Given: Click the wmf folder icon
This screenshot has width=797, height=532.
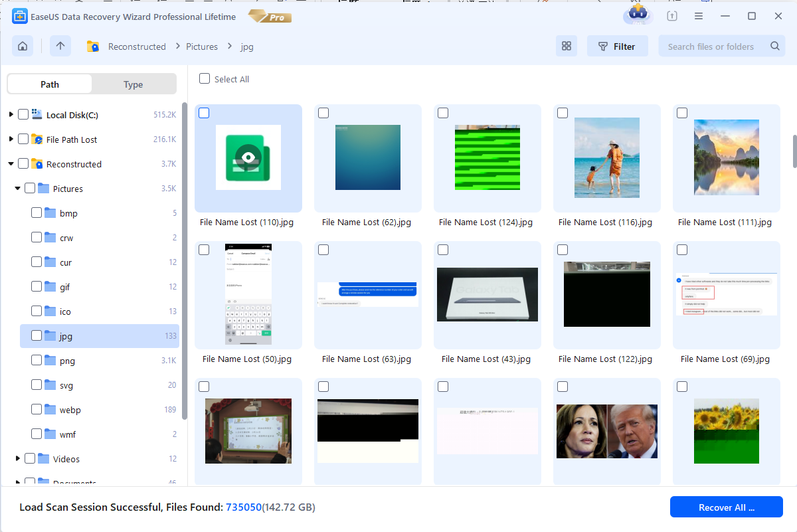Looking at the screenshot, I should 50,434.
